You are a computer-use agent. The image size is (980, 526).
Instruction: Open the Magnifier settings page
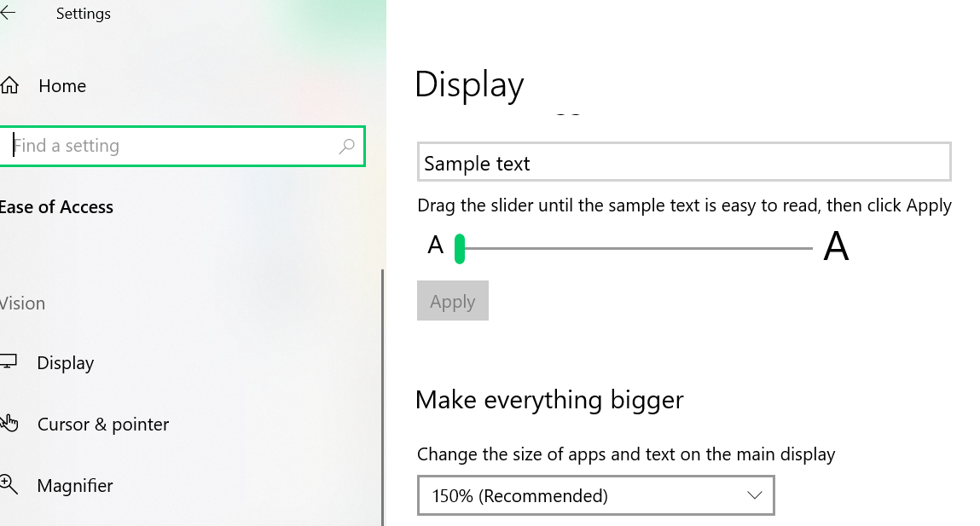pos(75,486)
